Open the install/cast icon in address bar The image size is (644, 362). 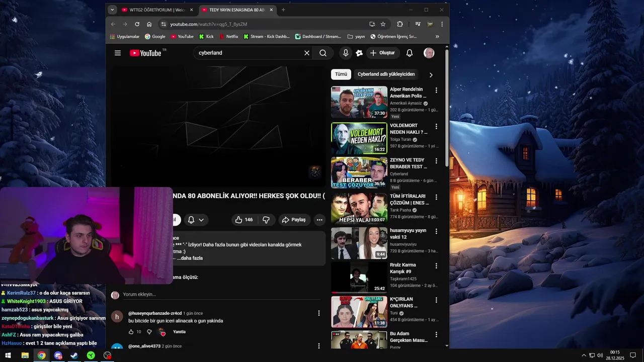(372, 24)
